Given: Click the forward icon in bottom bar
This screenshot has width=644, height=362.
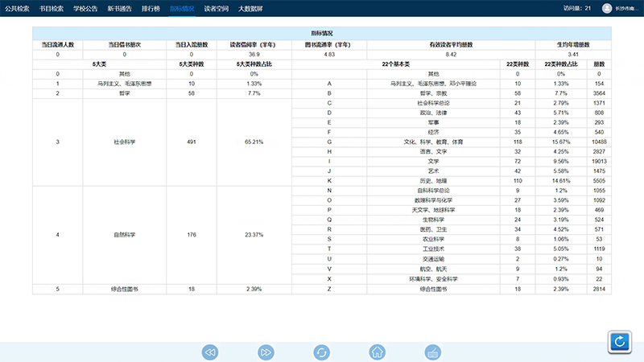Looking at the screenshot, I should pyautogui.click(x=266, y=352).
